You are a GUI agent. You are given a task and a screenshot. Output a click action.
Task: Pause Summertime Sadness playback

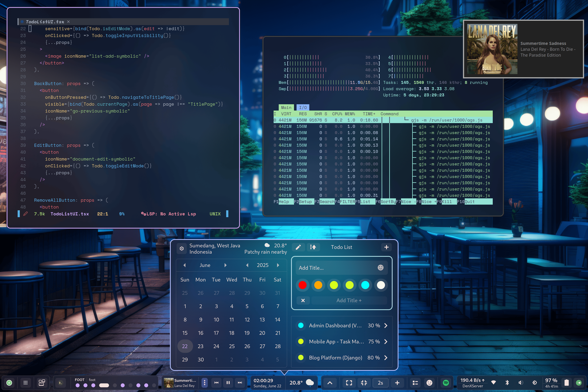click(x=228, y=383)
